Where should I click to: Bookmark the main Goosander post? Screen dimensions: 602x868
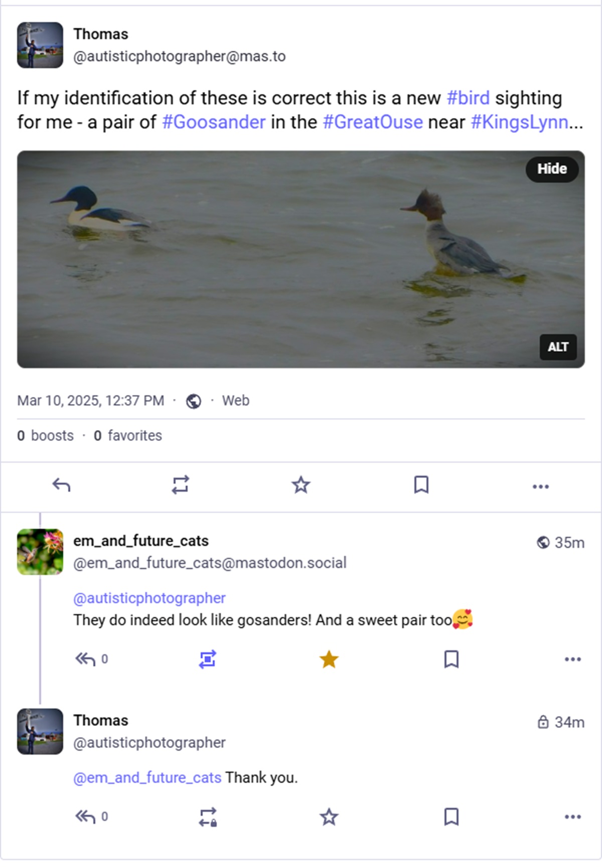[x=421, y=485]
